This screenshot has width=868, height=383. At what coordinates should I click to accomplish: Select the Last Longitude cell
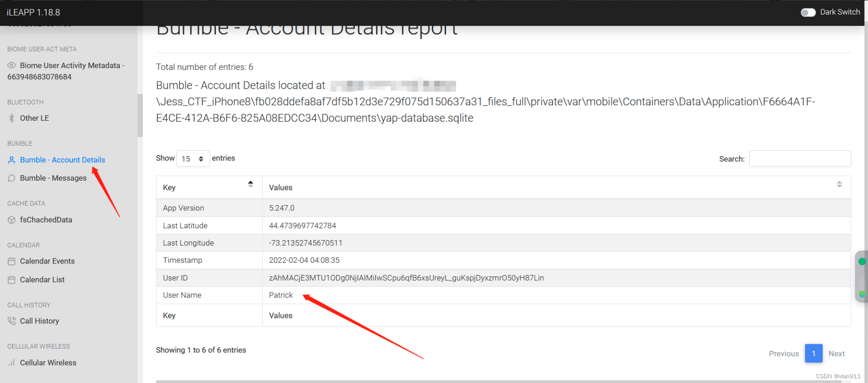coord(209,243)
